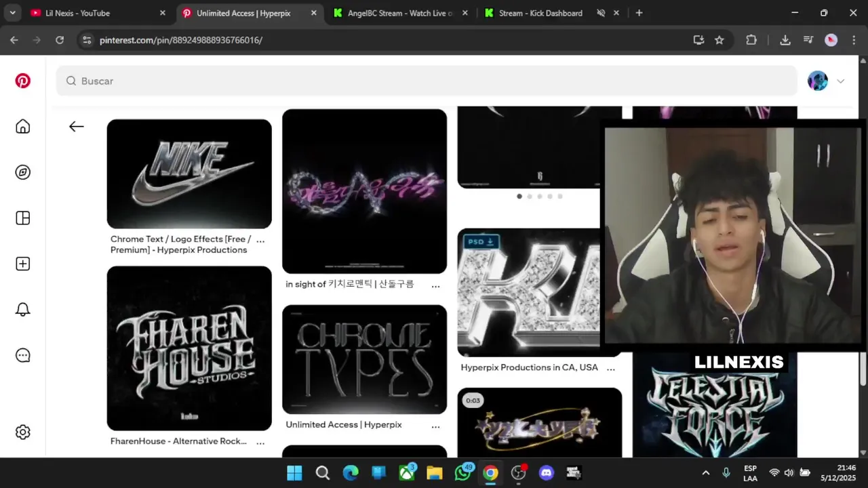Bookmark this page with the star
The image size is (868, 488).
719,40
